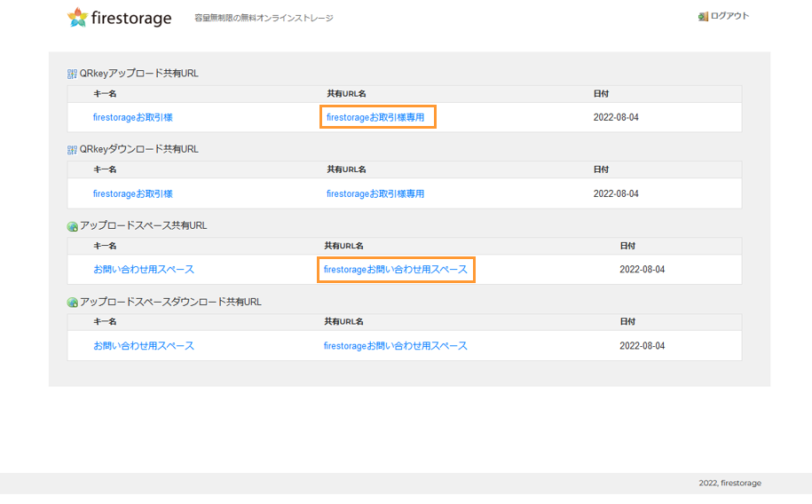Log out via ログアウト link
The image size is (812, 504).
(x=729, y=16)
